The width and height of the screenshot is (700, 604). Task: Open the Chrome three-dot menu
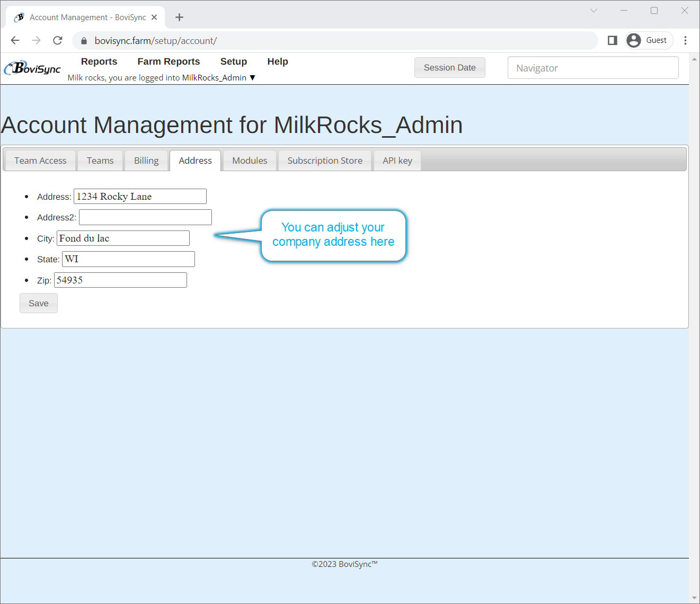click(x=685, y=40)
